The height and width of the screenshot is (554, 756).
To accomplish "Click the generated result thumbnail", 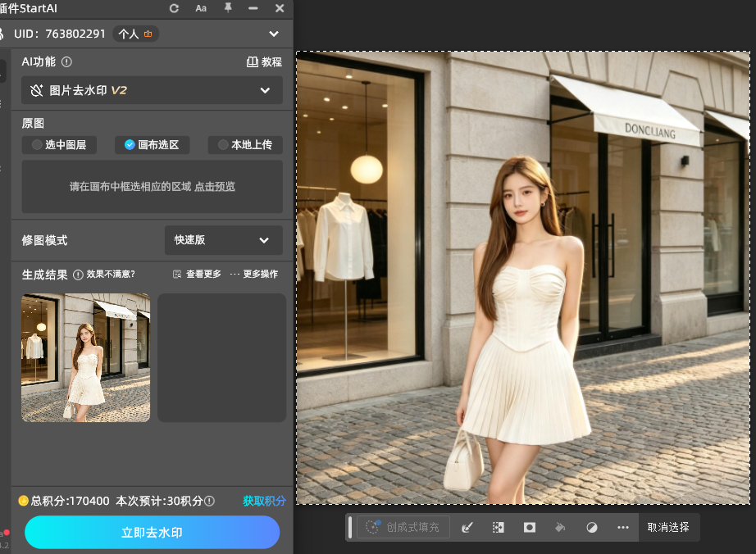I will (86, 358).
